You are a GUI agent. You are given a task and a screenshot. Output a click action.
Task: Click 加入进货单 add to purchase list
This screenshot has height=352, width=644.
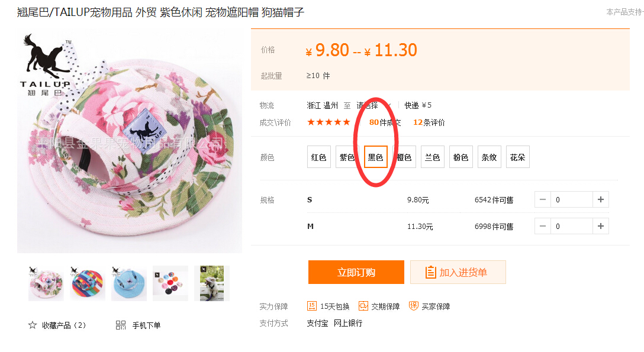[458, 272]
